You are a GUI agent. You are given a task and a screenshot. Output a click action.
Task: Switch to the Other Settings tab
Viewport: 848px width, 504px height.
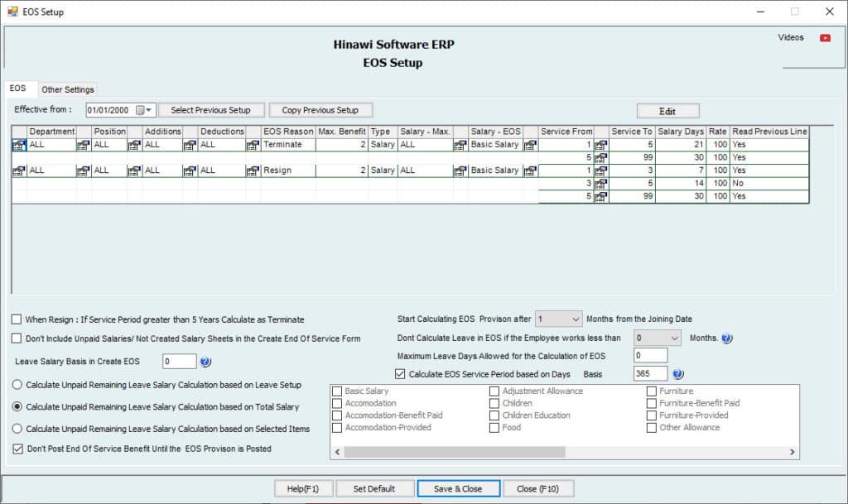click(x=68, y=89)
